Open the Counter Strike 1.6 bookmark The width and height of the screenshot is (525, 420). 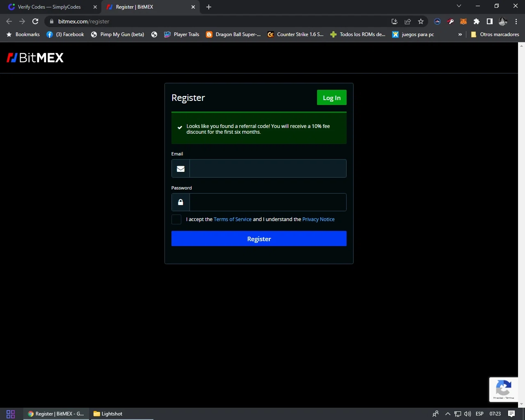tap(295, 34)
